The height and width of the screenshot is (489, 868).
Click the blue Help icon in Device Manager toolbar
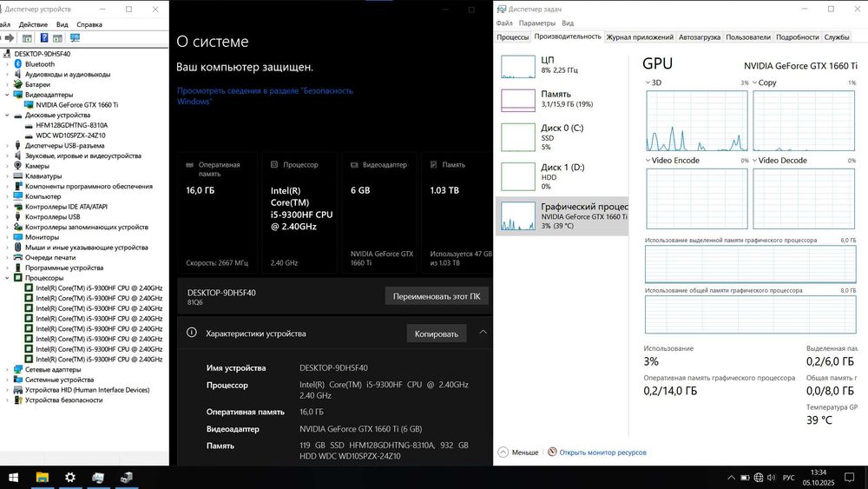click(43, 38)
